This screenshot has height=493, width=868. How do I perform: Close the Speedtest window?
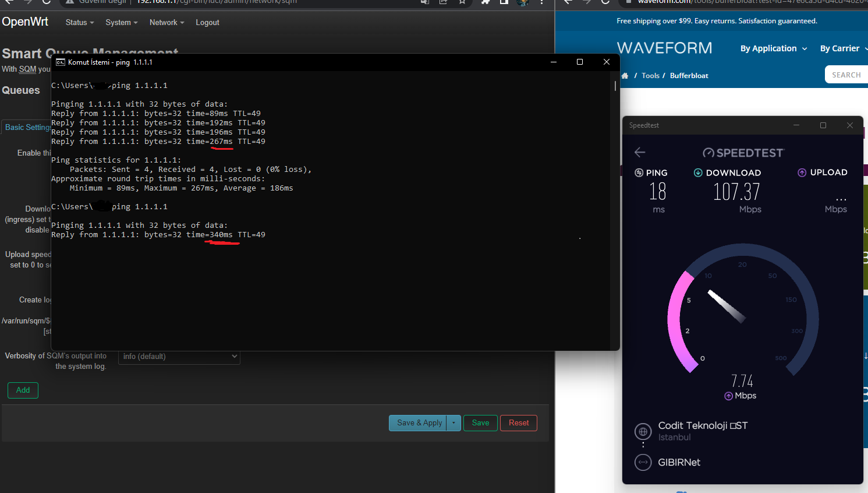[x=850, y=125]
